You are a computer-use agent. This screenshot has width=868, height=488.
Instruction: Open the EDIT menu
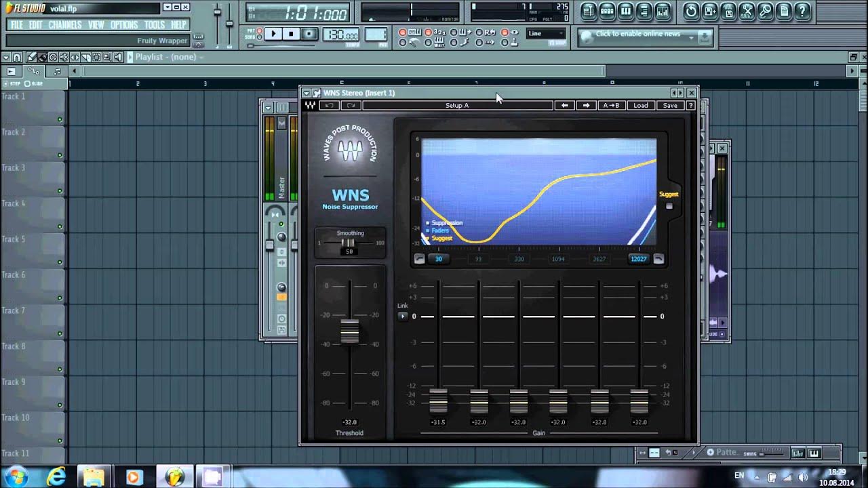tap(36, 25)
